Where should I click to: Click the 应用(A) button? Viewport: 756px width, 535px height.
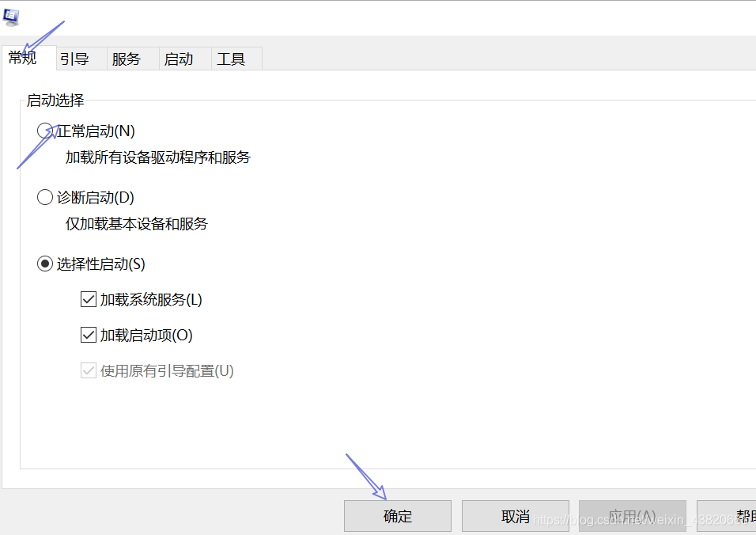pos(633,516)
